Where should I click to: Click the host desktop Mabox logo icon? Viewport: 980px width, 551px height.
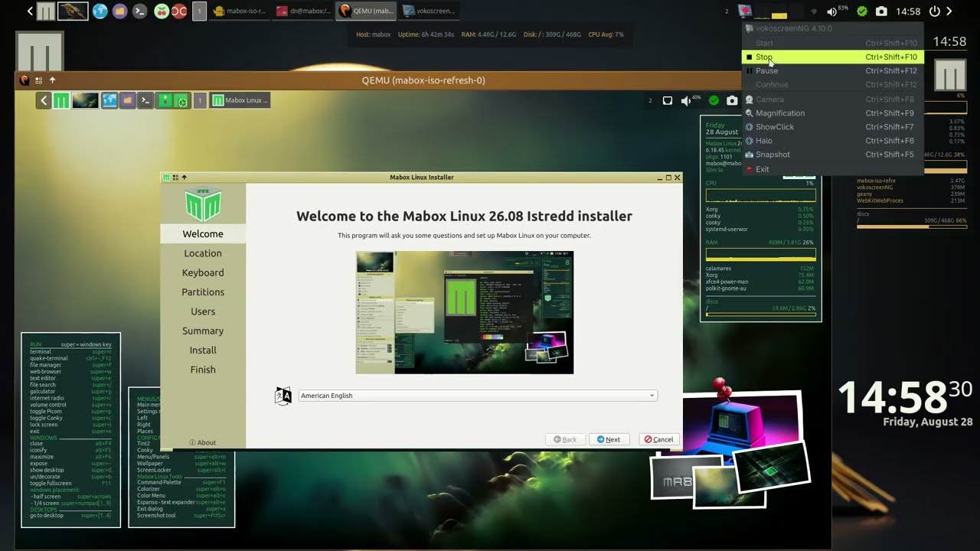tap(40, 52)
